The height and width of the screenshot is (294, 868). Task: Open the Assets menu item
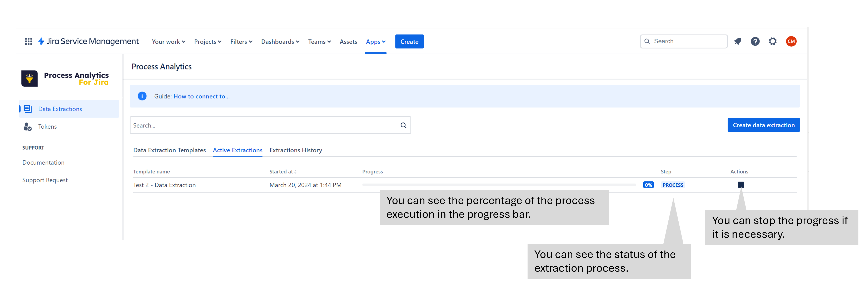pos(348,42)
